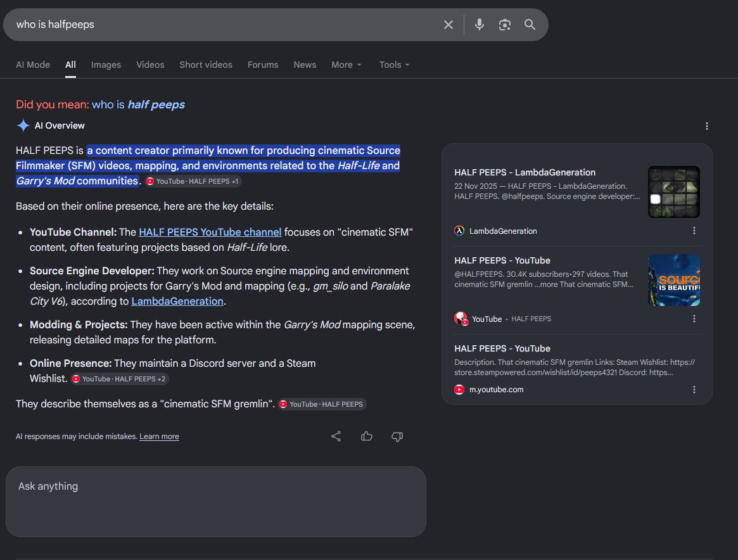Click the magnifying glass search icon
Image resolution: width=738 pixels, height=560 pixels.
coord(530,25)
